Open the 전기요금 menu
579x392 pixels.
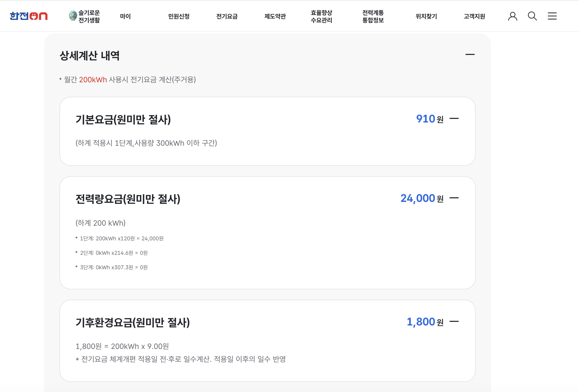227,17
